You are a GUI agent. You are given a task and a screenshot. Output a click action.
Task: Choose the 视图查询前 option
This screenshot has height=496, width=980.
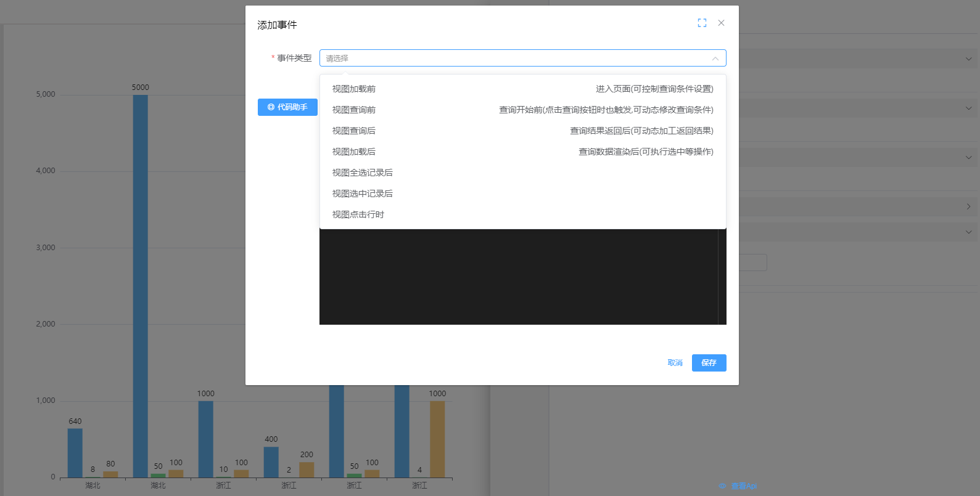tap(354, 110)
